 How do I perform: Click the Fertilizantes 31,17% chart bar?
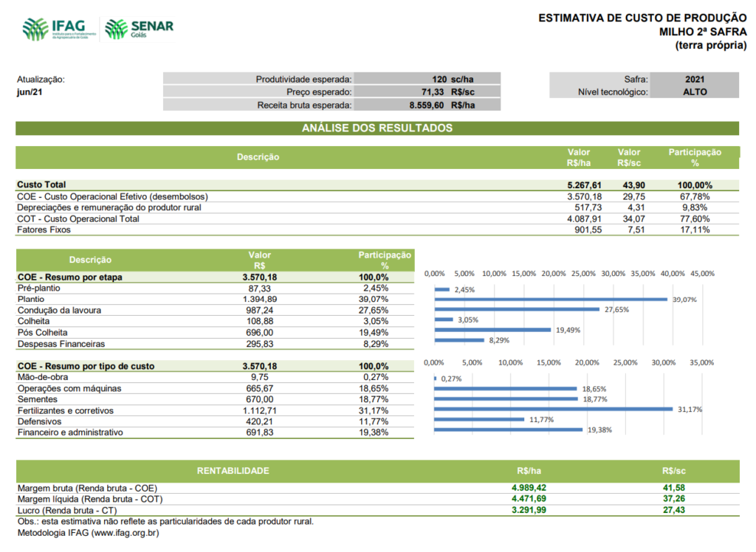click(553, 409)
